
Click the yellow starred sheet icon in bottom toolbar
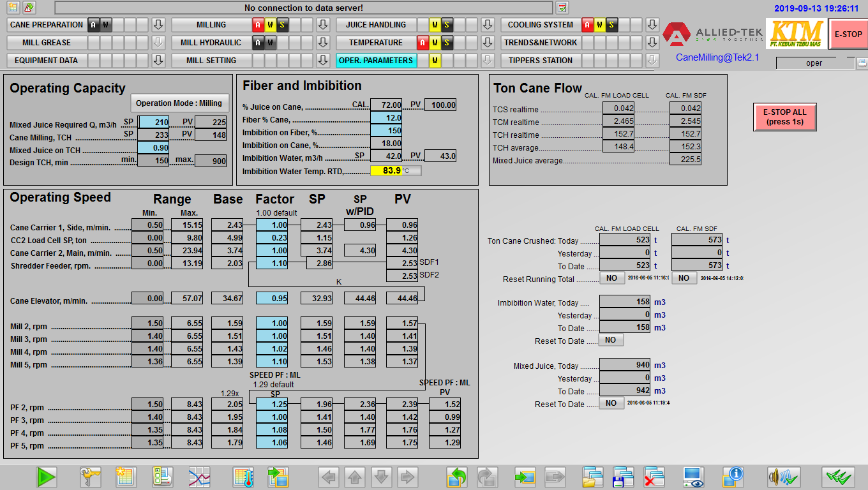pyautogui.click(x=125, y=477)
